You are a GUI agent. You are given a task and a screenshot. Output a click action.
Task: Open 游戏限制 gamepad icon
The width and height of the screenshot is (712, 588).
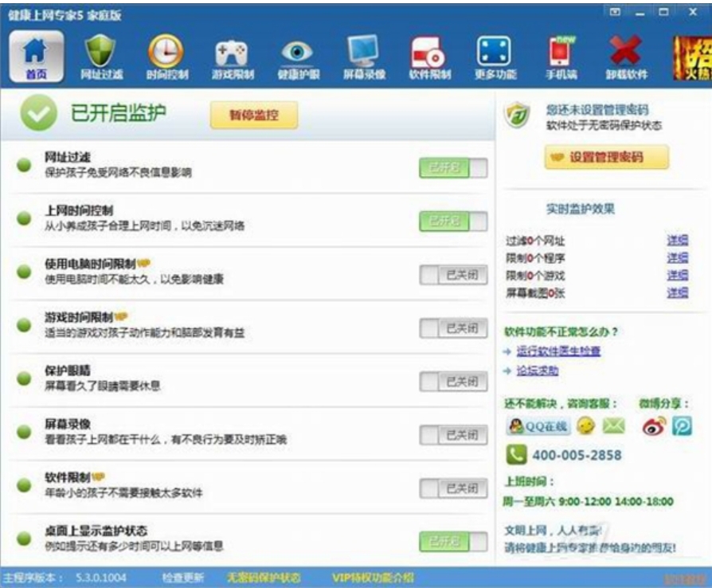(x=233, y=57)
